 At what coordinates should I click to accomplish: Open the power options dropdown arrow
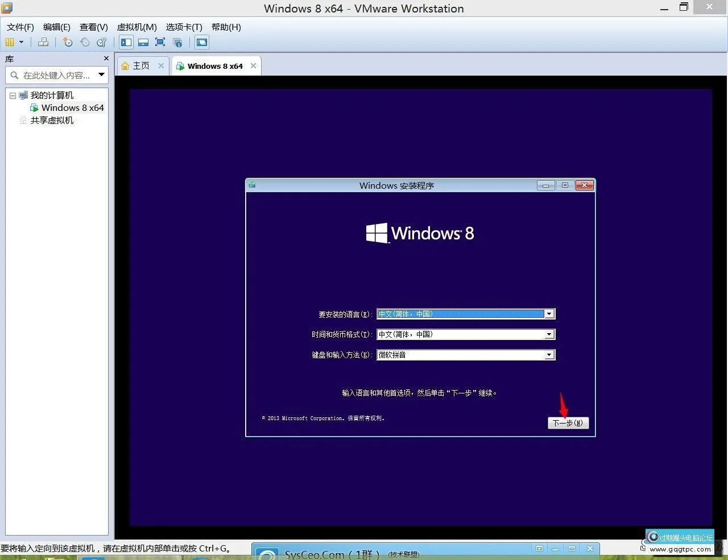[x=22, y=42]
